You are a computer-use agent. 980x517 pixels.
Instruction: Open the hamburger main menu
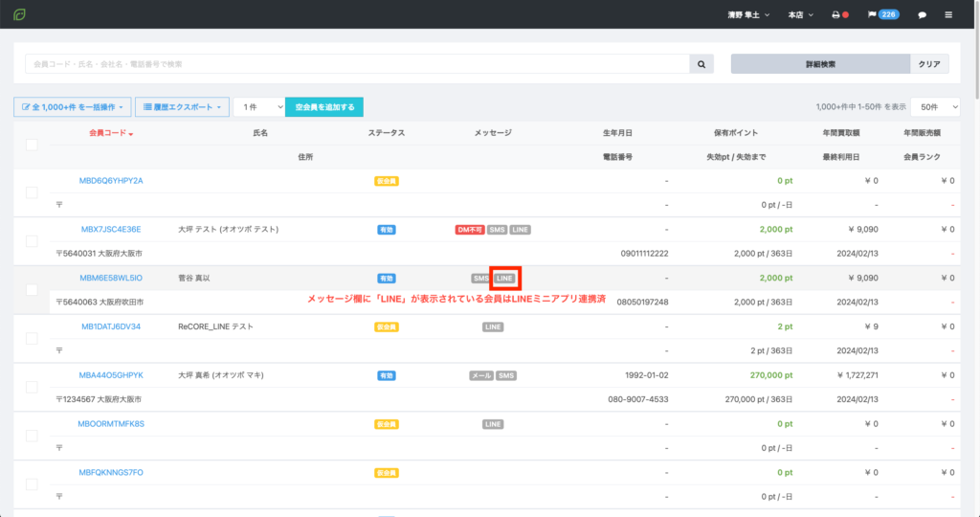pyautogui.click(x=948, y=15)
